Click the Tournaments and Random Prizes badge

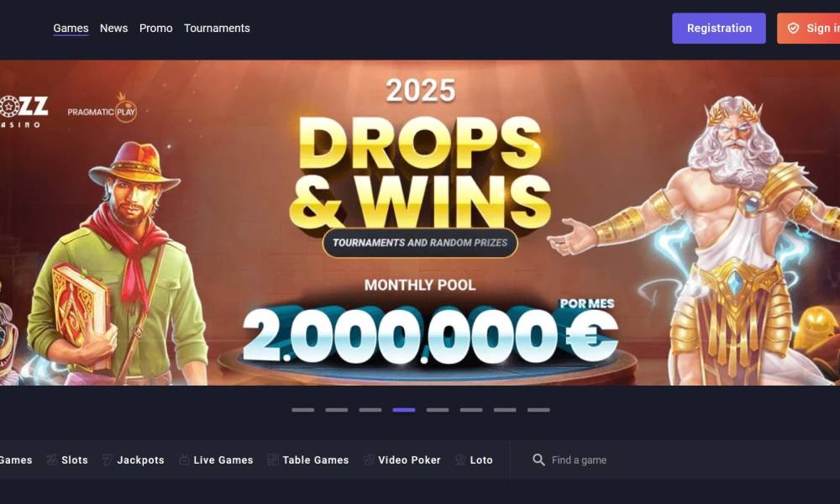420,243
